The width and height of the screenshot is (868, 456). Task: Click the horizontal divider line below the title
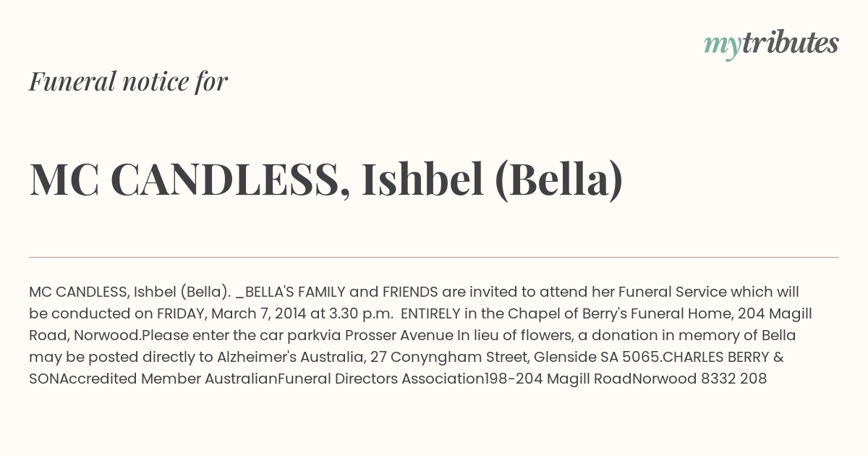pos(434,257)
